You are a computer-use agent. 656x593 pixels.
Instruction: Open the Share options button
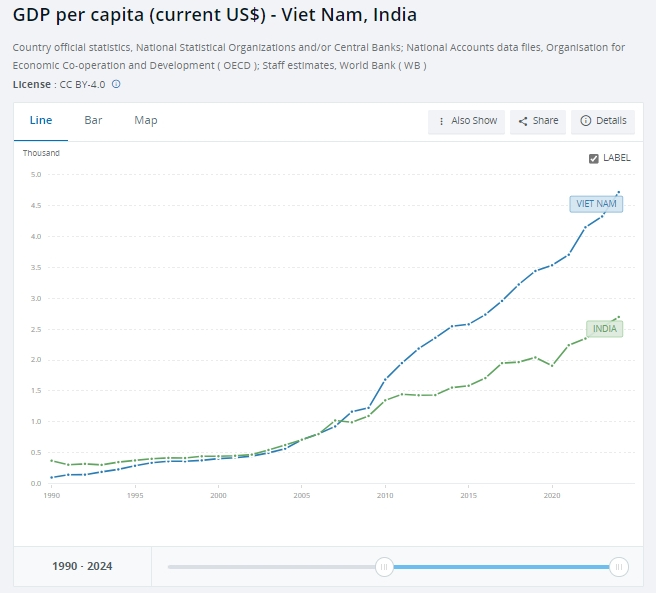[538, 122]
